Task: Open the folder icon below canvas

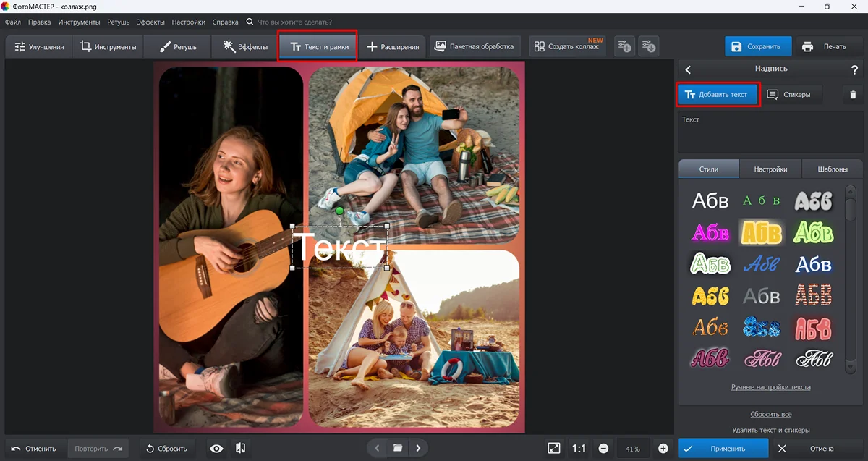Action: (397, 448)
